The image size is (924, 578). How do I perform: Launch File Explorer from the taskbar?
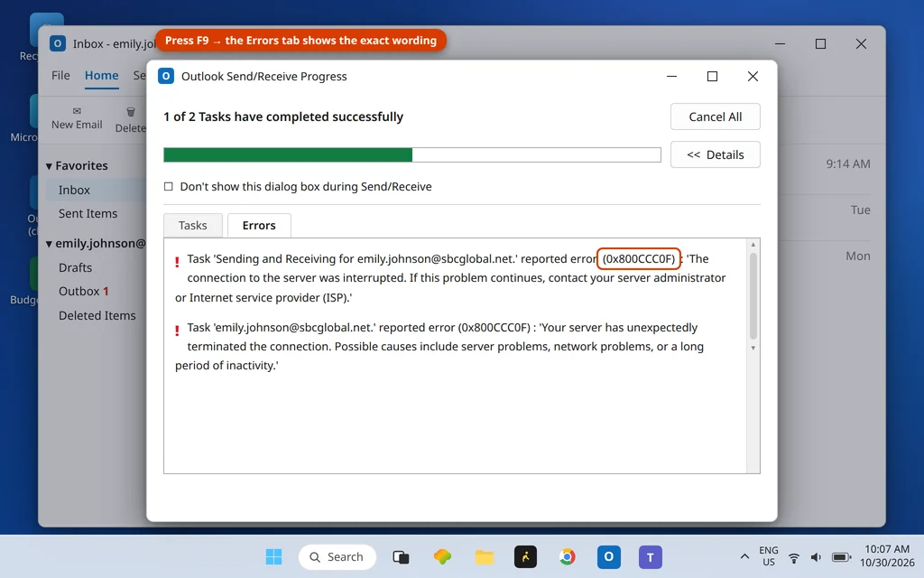pos(485,556)
